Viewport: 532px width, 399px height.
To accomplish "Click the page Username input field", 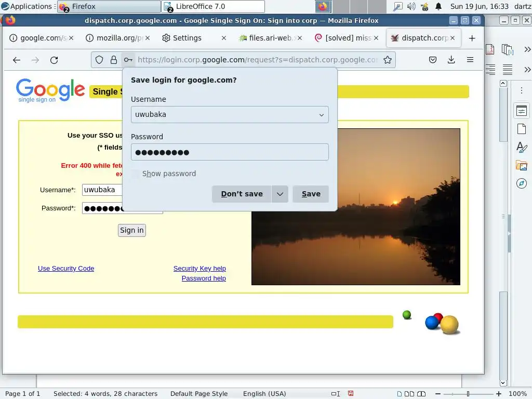I will click(x=102, y=190).
